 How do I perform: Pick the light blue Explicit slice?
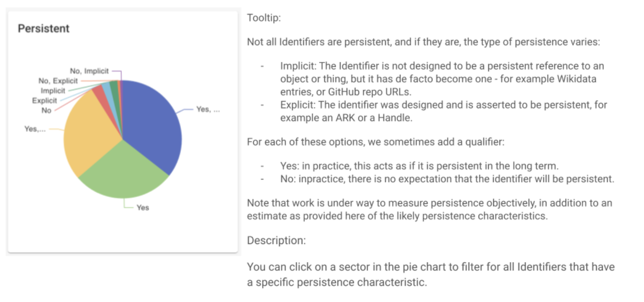pyautogui.click(x=106, y=87)
